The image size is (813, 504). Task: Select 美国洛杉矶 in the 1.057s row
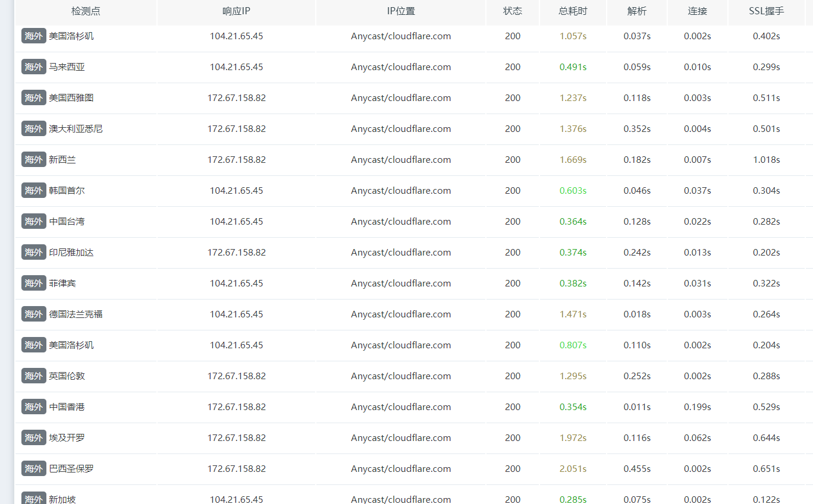[x=71, y=36]
